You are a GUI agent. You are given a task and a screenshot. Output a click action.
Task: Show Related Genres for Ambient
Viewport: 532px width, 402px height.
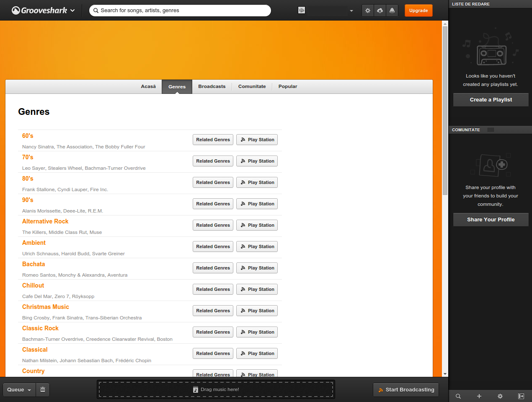[x=213, y=246]
